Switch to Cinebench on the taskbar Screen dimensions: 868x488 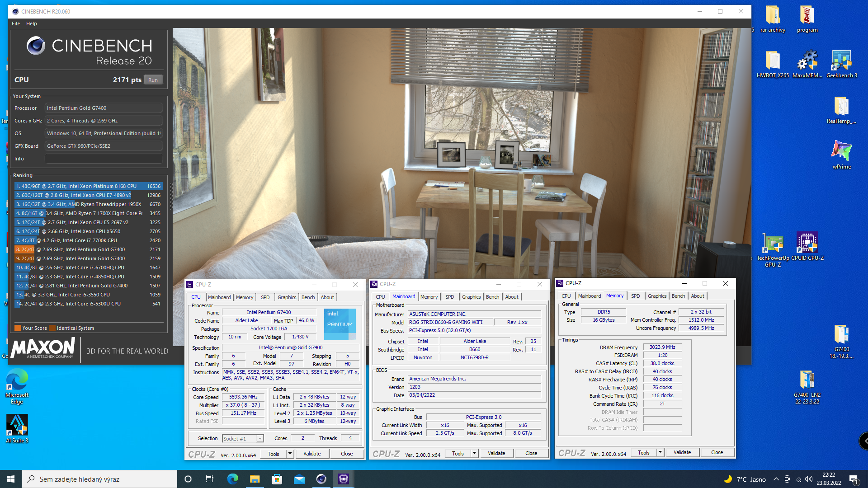point(321,479)
